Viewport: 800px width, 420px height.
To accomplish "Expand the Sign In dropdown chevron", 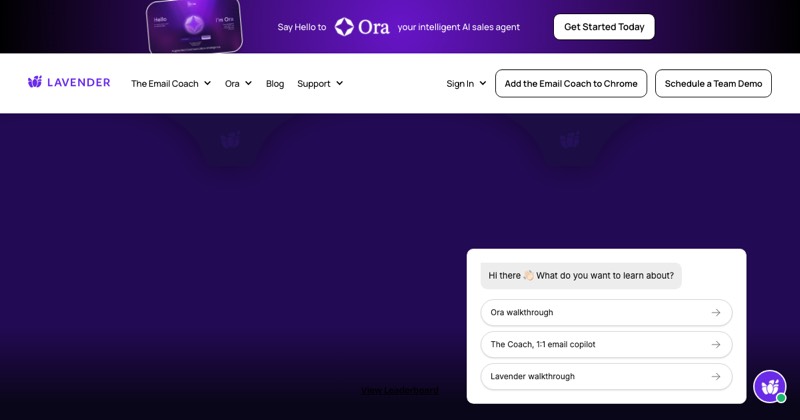I will tap(483, 83).
